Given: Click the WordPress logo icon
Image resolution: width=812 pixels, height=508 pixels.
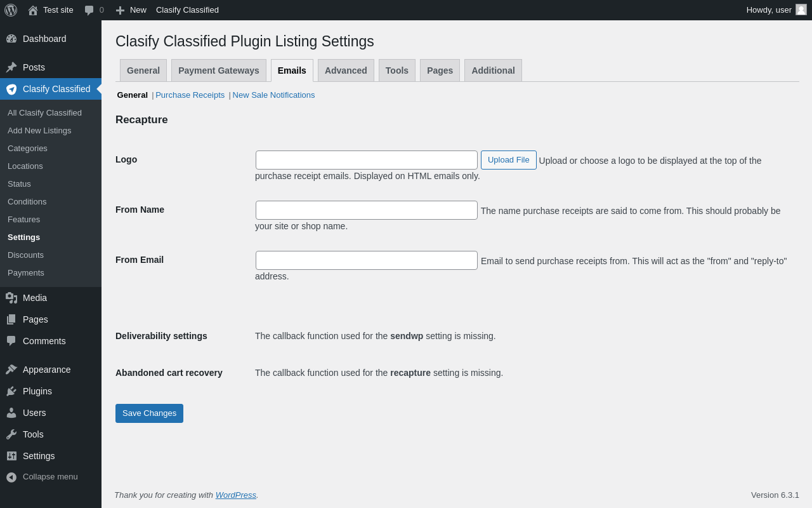Looking at the screenshot, I should click(11, 10).
